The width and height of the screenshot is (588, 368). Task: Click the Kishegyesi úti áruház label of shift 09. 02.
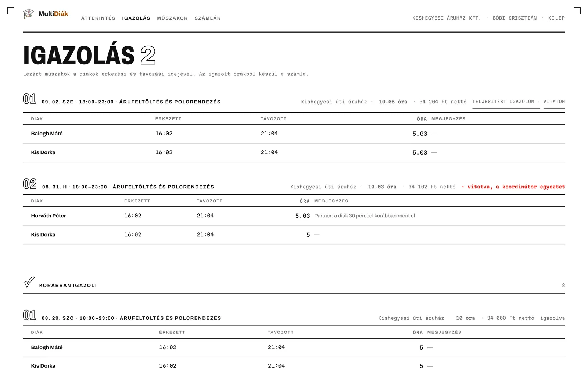tap(334, 102)
